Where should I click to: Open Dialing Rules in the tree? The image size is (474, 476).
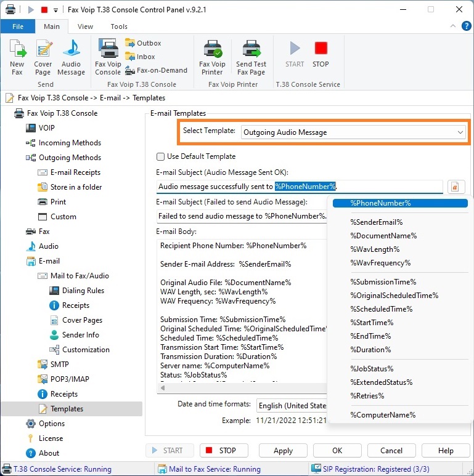point(77,291)
